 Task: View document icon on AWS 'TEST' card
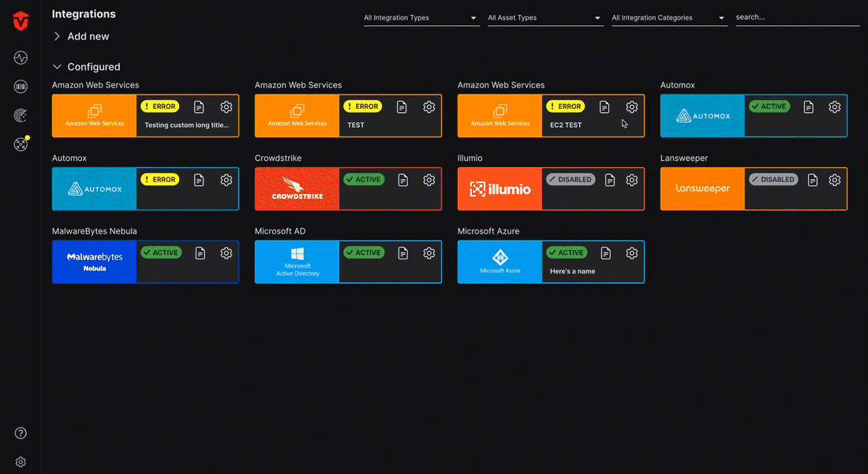[x=402, y=106]
